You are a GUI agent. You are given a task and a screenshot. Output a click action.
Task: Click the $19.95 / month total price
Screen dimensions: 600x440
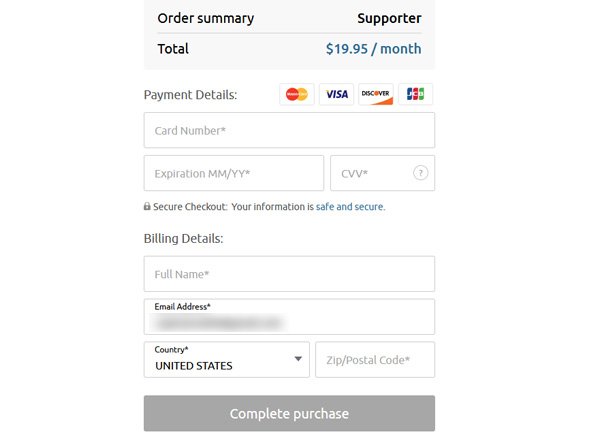[373, 49]
